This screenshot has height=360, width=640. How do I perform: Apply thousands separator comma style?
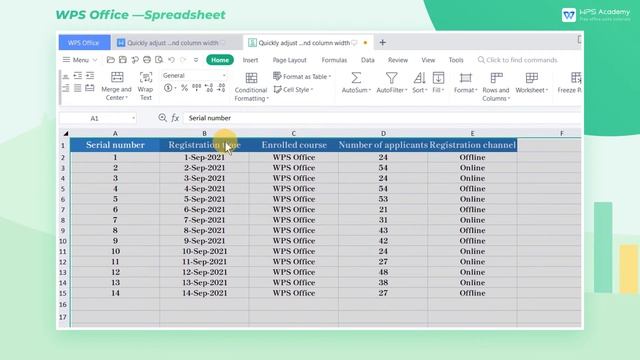pos(196,88)
